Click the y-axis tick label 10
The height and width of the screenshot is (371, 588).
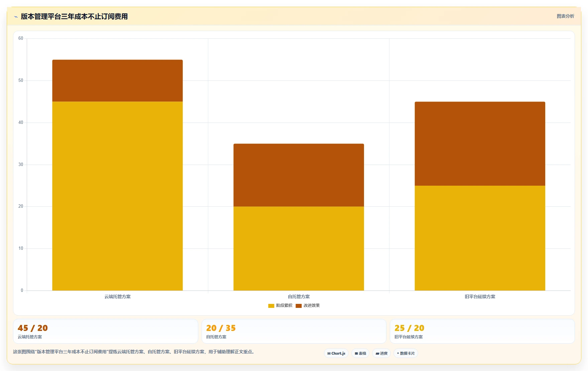click(x=21, y=248)
